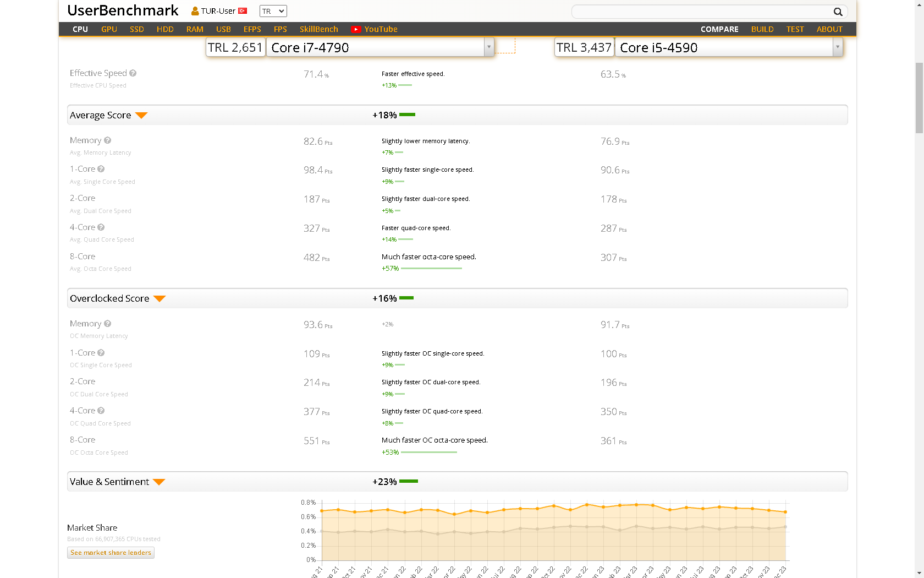This screenshot has width=924, height=578.
Task: Go to the GPU section
Action: [109, 29]
